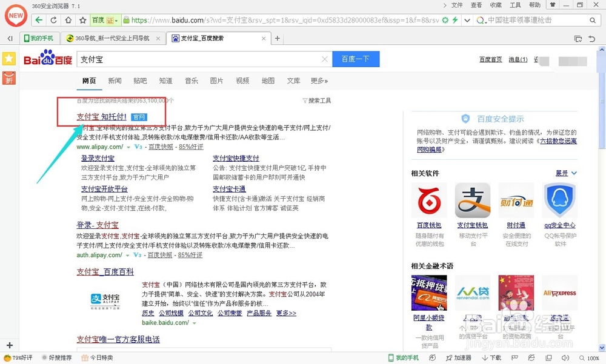The height and width of the screenshot is (364, 606).
Task: Click the 财付通 software icon
Action: pos(516,200)
